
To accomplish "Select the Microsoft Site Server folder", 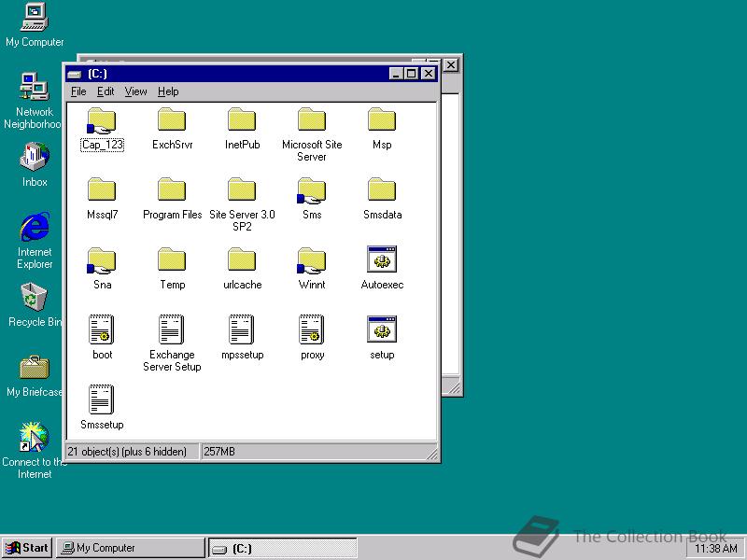I will [312, 135].
